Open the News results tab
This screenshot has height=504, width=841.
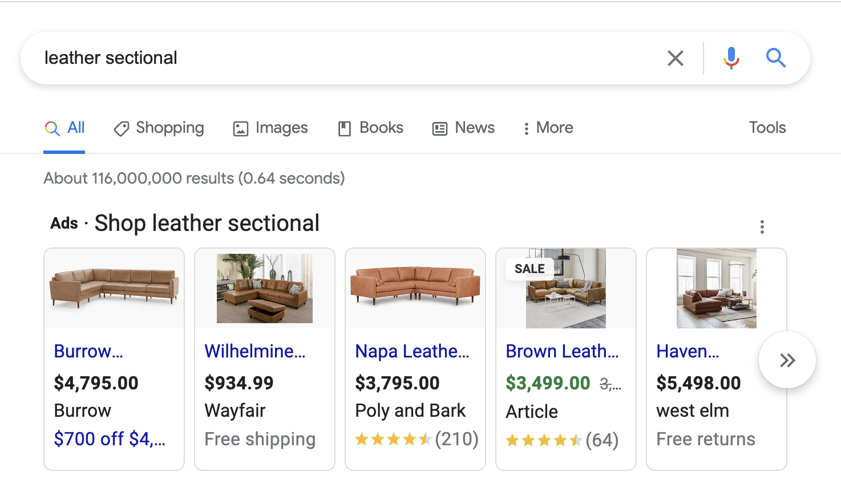click(464, 128)
